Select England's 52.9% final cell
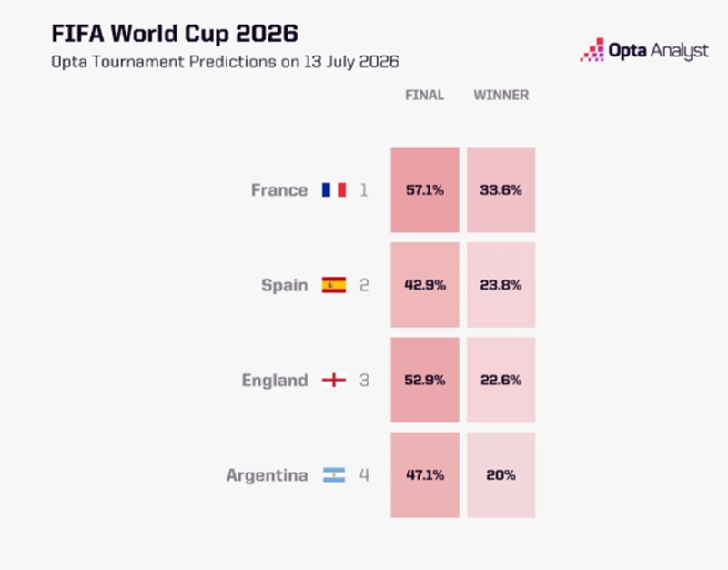Viewport: 728px width, 570px height. pos(425,380)
